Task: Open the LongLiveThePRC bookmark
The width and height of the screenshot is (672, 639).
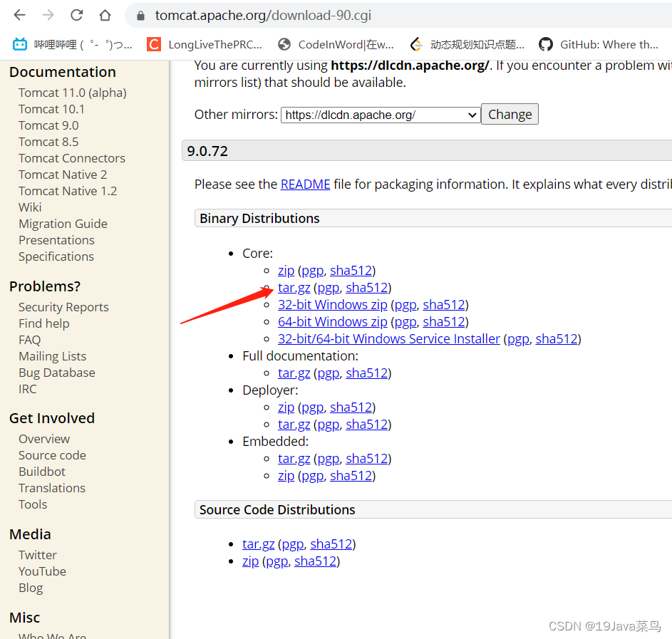Action: [x=205, y=44]
